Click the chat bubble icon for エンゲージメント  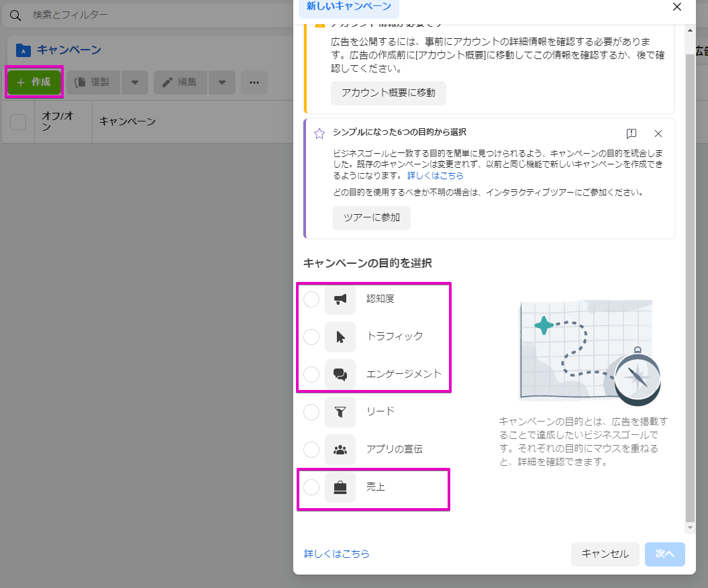coord(340,375)
